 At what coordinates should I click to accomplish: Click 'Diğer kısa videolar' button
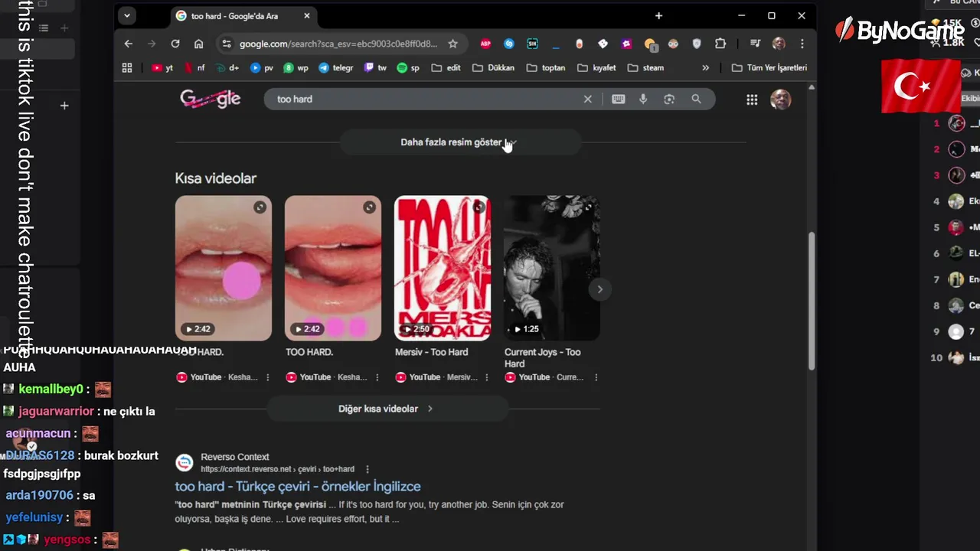click(387, 409)
